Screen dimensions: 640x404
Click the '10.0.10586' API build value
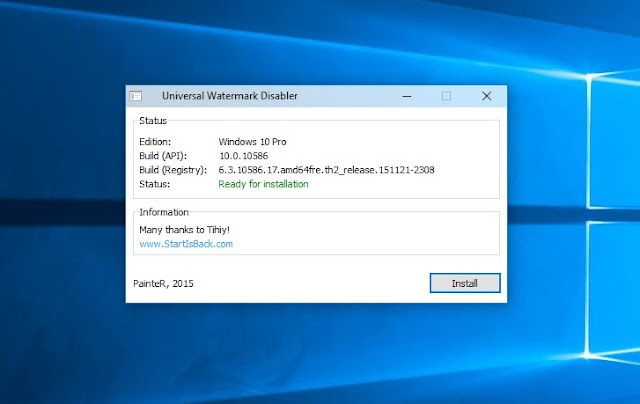click(x=243, y=156)
